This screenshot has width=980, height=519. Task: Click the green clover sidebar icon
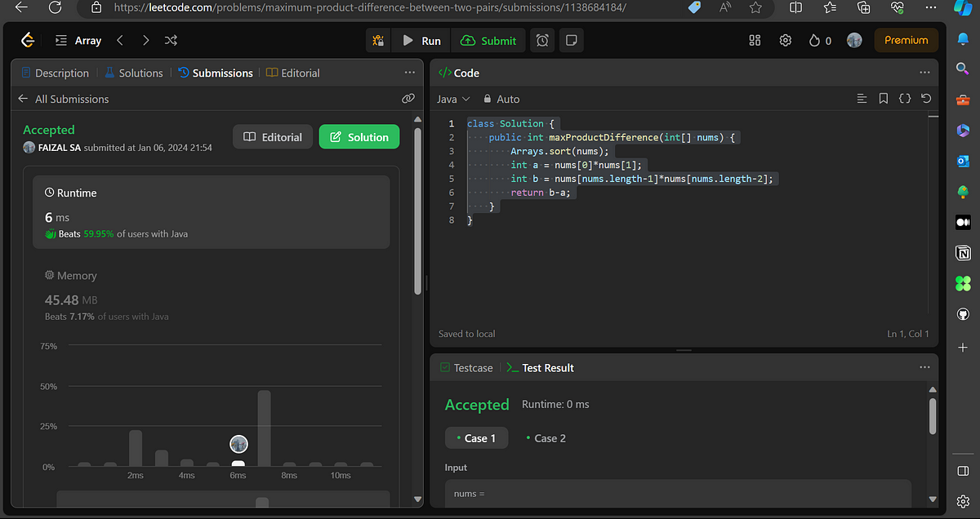[963, 283]
